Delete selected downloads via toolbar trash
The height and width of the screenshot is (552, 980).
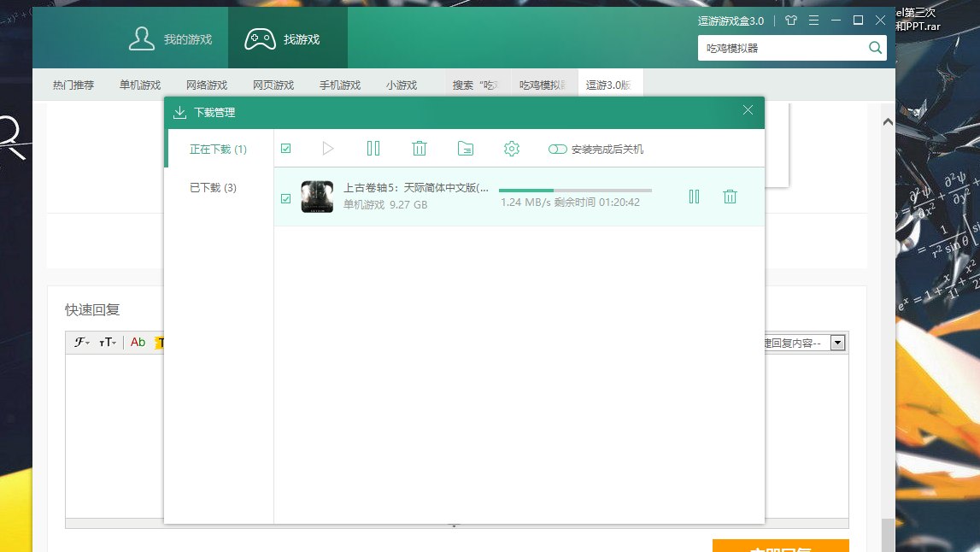coord(420,148)
